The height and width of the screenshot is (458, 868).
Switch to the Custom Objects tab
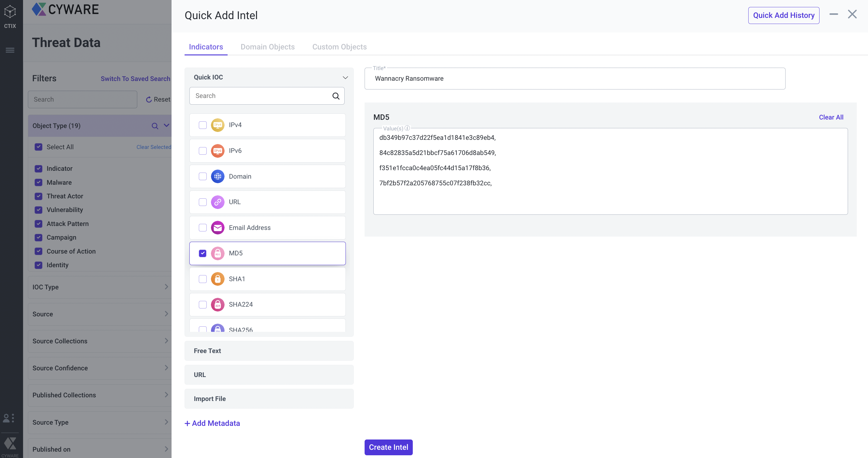tap(339, 47)
